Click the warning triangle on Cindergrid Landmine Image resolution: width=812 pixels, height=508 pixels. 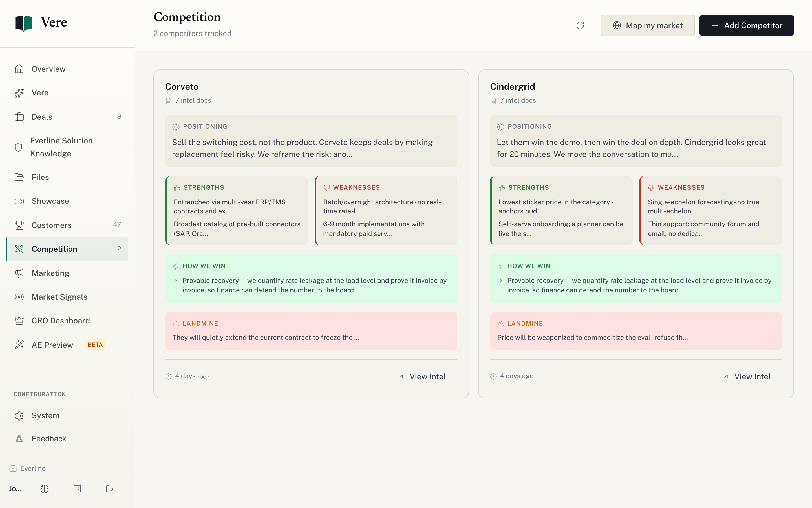501,323
